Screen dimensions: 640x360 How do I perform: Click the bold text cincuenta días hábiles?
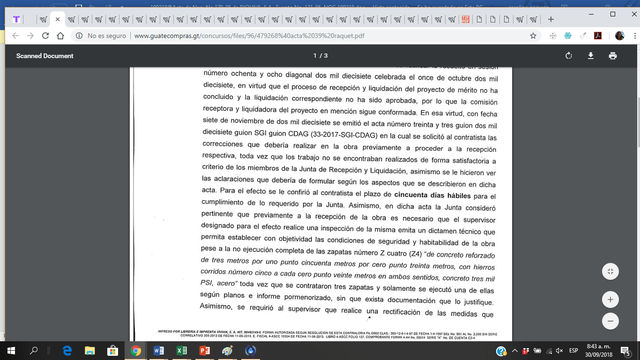[x=432, y=196]
